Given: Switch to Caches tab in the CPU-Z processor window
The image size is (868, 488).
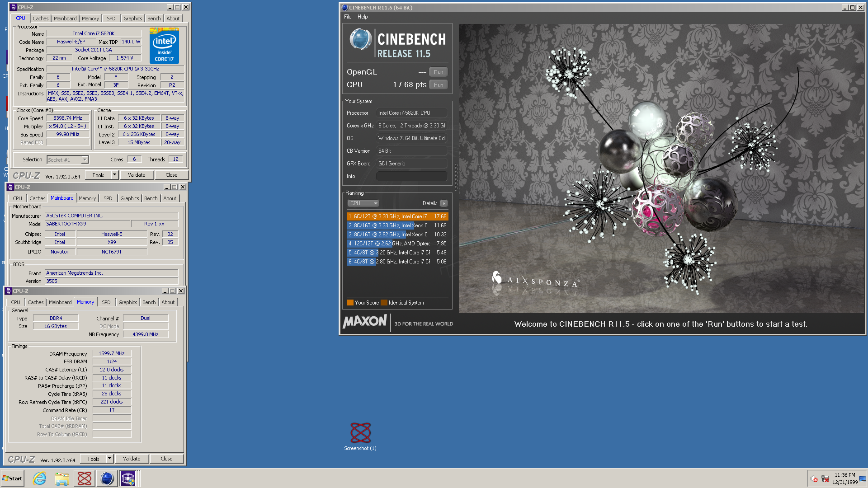Looking at the screenshot, I should pyautogui.click(x=40, y=19).
